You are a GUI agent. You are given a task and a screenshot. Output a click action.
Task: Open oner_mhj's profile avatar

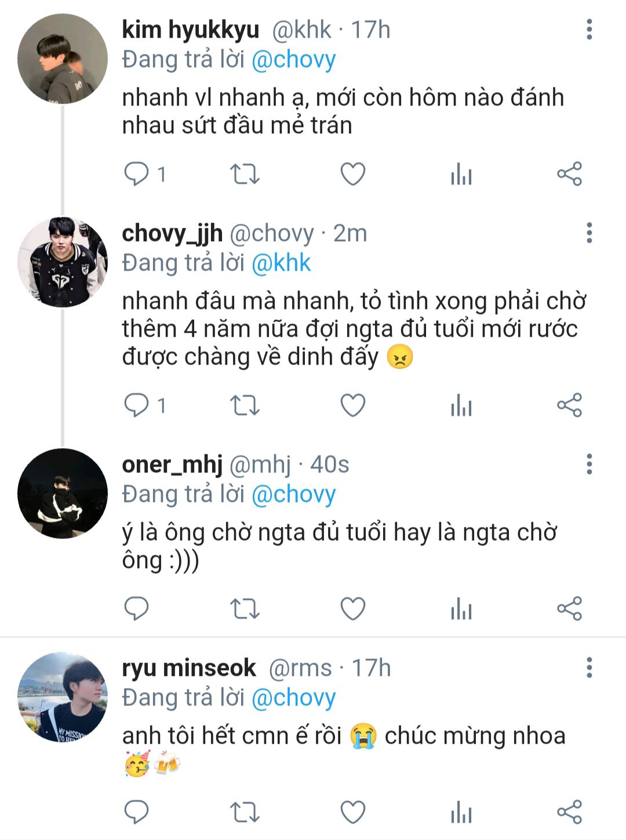[x=63, y=493]
